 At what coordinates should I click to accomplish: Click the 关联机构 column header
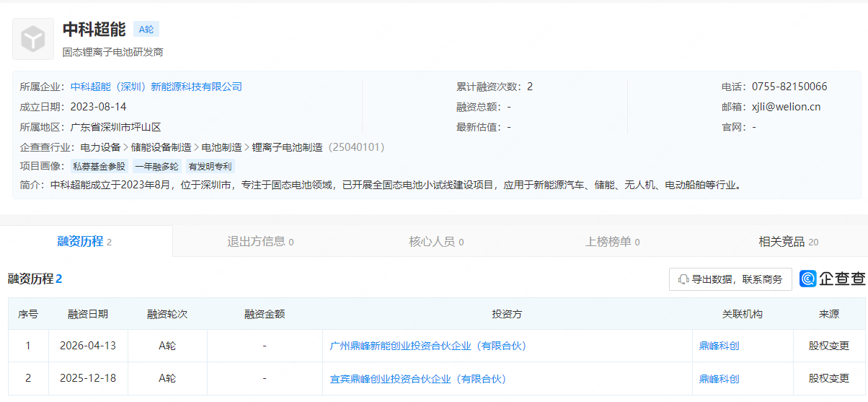click(x=743, y=314)
